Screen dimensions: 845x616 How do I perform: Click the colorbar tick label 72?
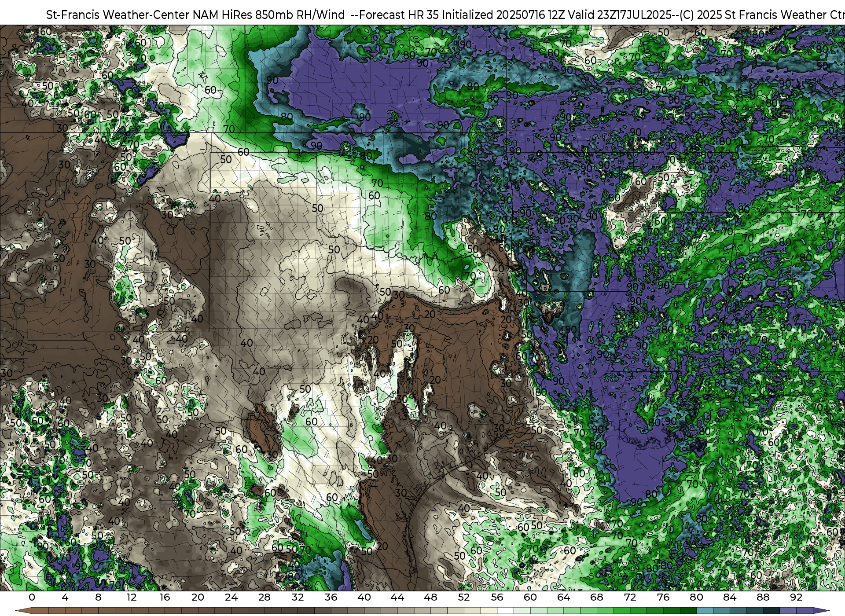click(x=630, y=597)
